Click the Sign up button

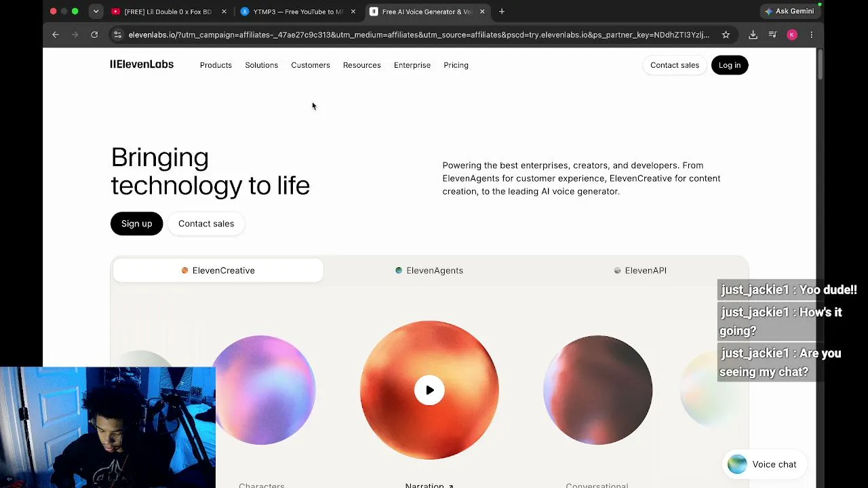[x=136, y=224]
